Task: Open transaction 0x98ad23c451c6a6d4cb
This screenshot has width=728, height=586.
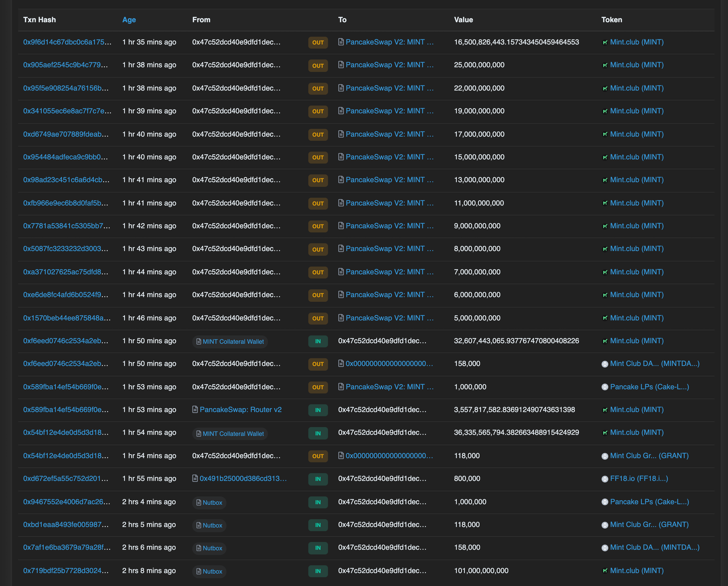Action: [x=66, y=180]
